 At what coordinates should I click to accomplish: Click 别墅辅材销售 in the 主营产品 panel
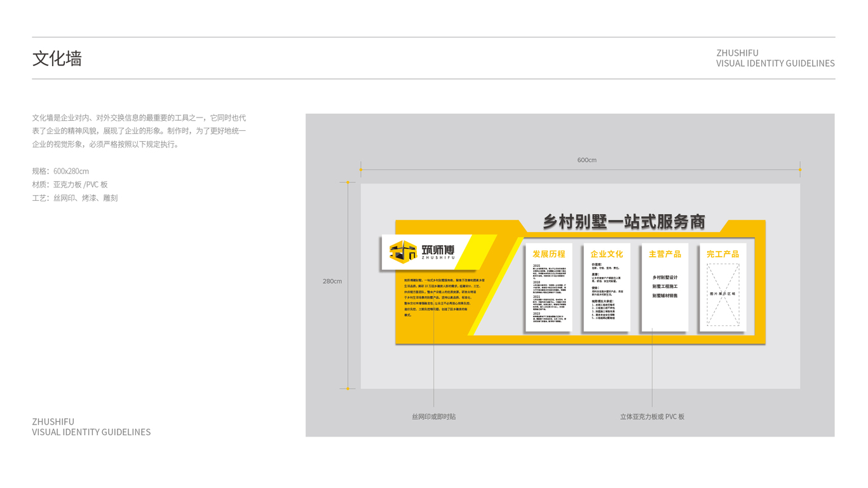coord(665,295)
